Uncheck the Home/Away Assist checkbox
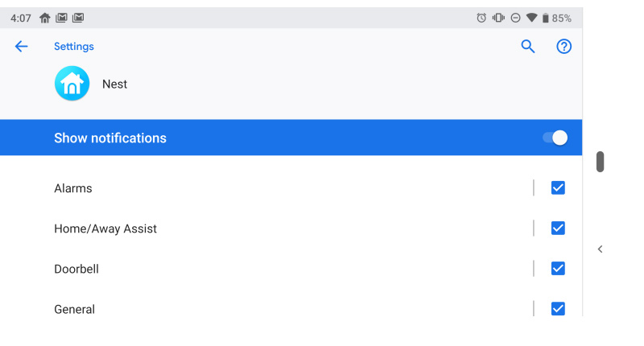 point(558,229)
